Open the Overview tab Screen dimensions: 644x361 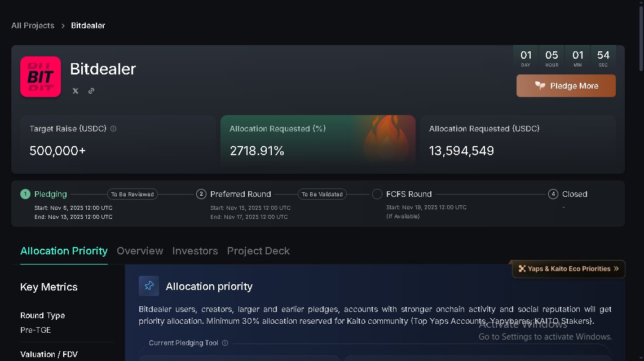(x=140, y=251)
